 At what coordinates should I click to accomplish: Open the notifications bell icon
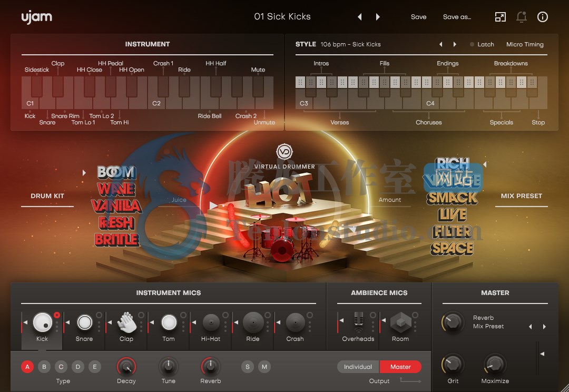(522, 17)
